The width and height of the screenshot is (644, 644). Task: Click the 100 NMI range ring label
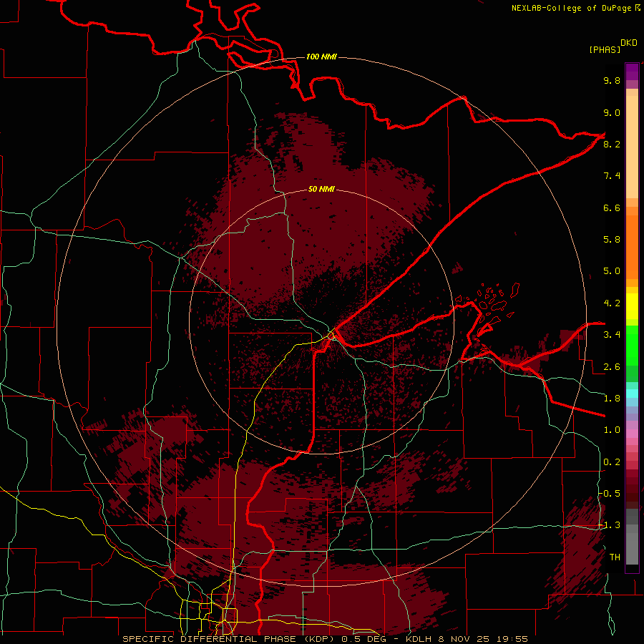point(321,57)
